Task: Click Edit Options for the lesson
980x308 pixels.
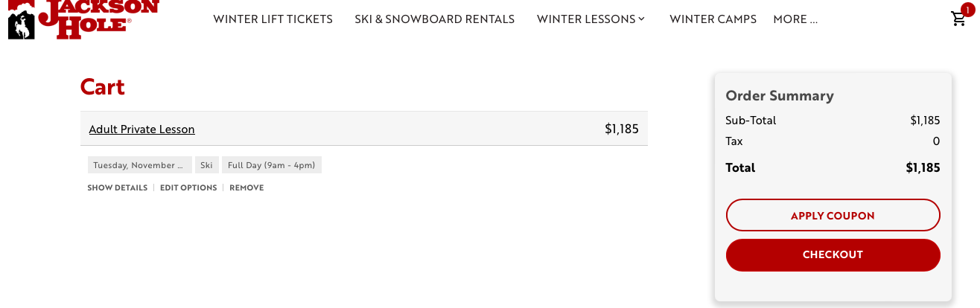Action: pyautogui.click(x=188, y=187)
